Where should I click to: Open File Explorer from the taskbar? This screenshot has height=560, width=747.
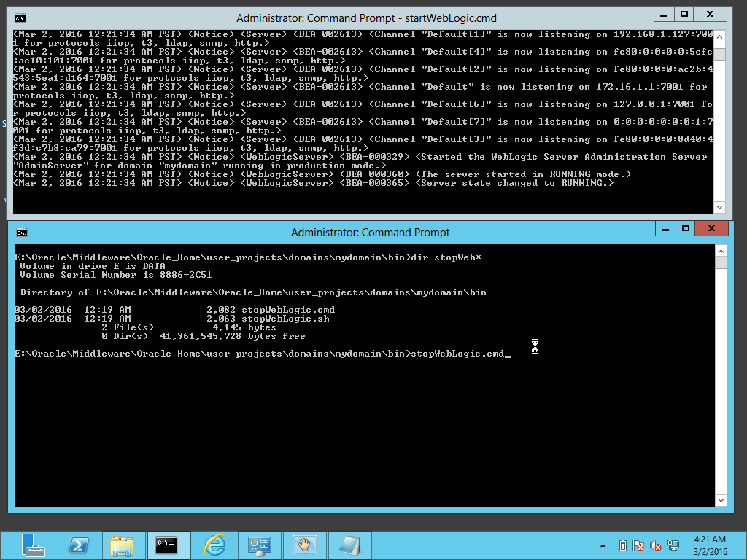coord(122,545)
